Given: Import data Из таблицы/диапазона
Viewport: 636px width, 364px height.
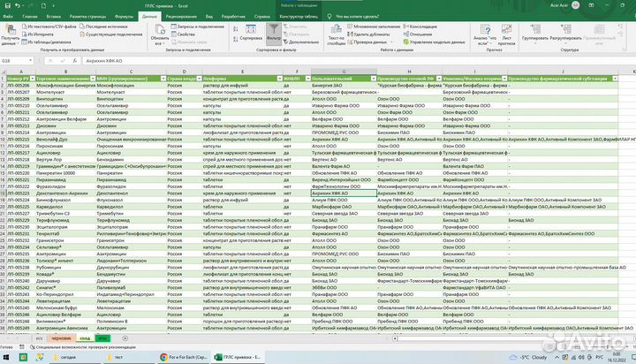Looking at the screenshot, I should pos(46,42).
